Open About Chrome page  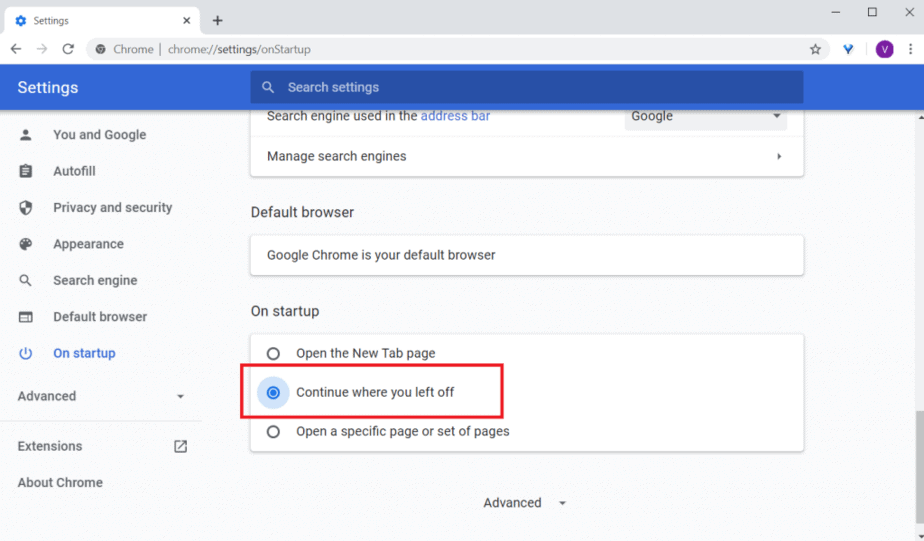pyautogui.click(x=60, y=483)
